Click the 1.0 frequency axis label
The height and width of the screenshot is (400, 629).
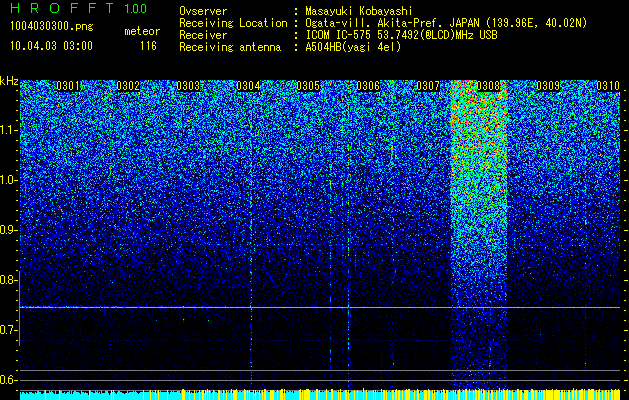point(7,180)
